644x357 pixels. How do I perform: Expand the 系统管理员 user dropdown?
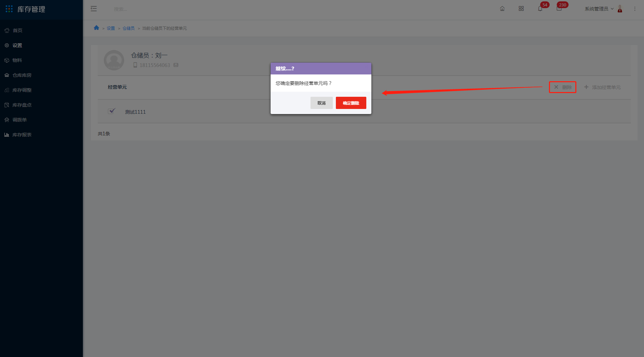click(x=599, y=9)
